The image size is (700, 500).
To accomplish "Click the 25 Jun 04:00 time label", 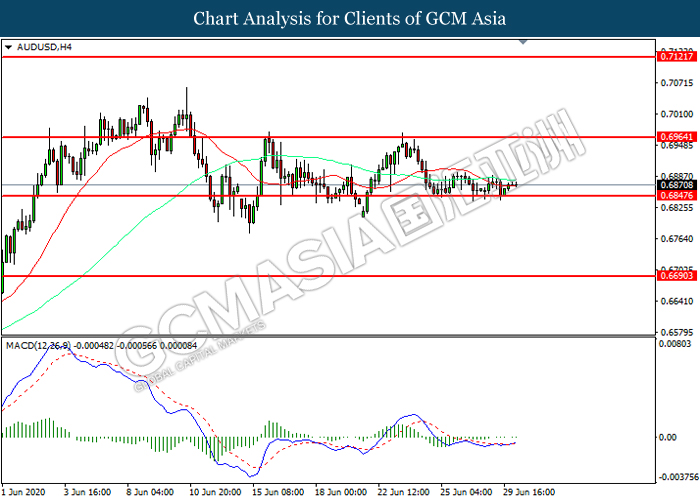I will [x=467, y=492].
